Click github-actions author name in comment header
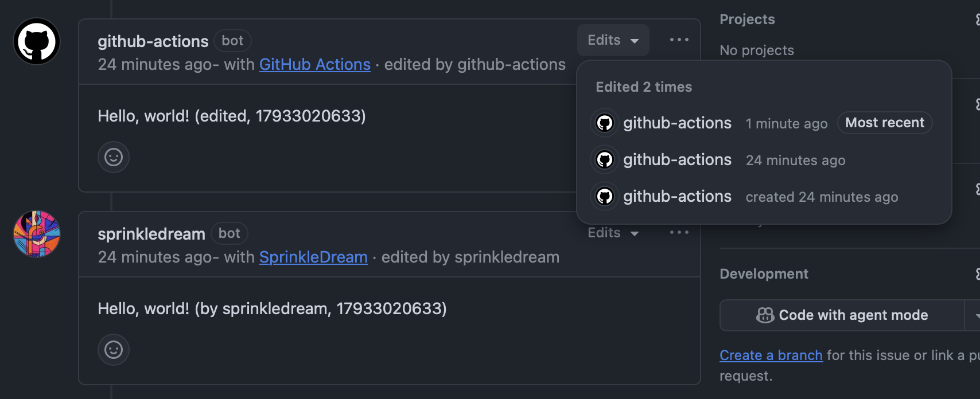This screenshot has height=399, width=980. coord(153,41)
